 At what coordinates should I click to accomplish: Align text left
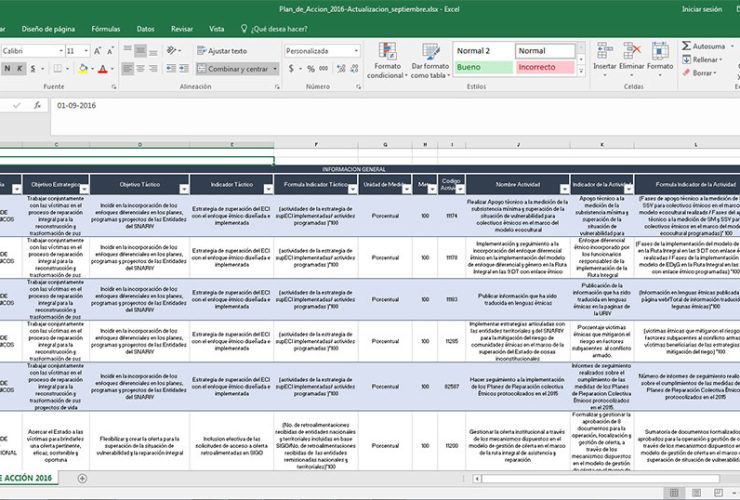click(x=127, y=69)
